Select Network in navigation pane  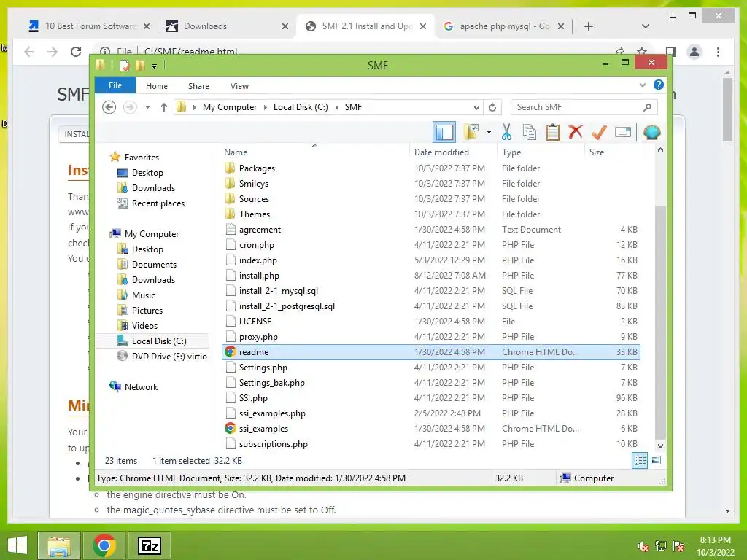tap(141, 387)
